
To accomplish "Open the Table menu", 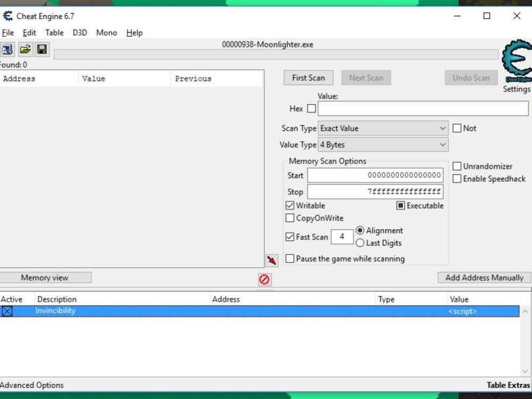I will click(54, 32).
